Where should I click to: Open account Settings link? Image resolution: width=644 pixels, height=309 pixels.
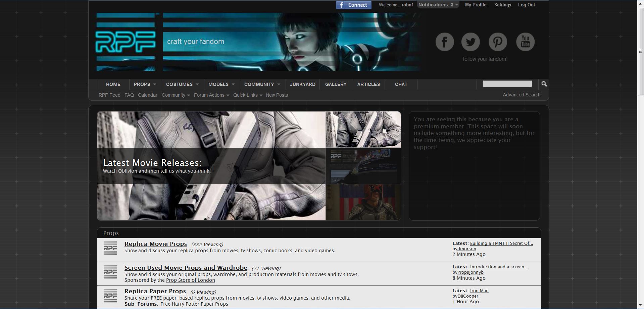pos(503,5)
